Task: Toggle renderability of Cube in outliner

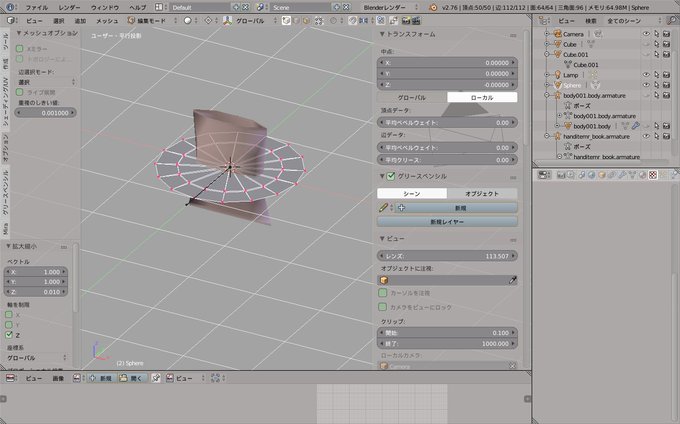Action: (667, 44)
